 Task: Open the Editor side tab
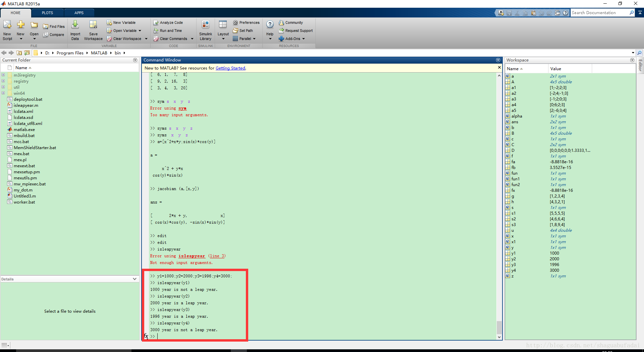(x=640, y=65)
